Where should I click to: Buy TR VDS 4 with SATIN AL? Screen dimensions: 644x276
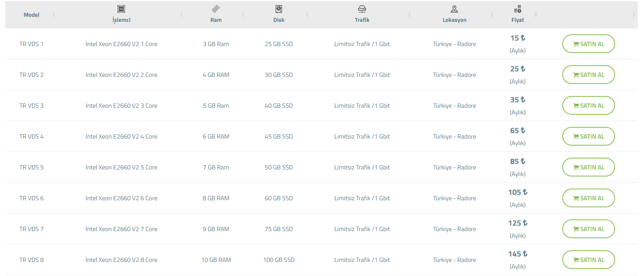[x=588, y=136]
